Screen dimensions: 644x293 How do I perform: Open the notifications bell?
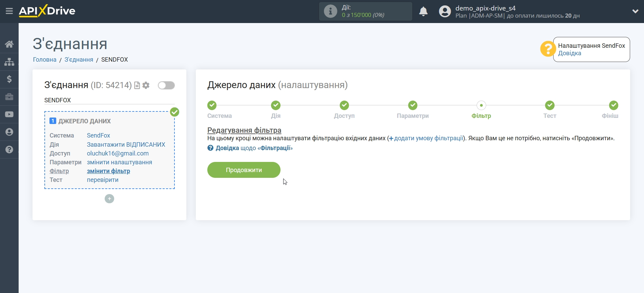pyautogui.click(x=423, y=12)
